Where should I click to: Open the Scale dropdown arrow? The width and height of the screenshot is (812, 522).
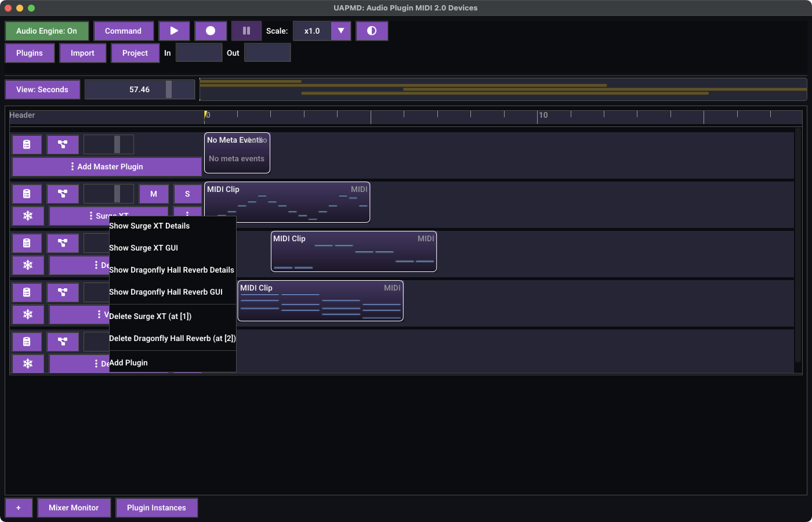[341, 31]
